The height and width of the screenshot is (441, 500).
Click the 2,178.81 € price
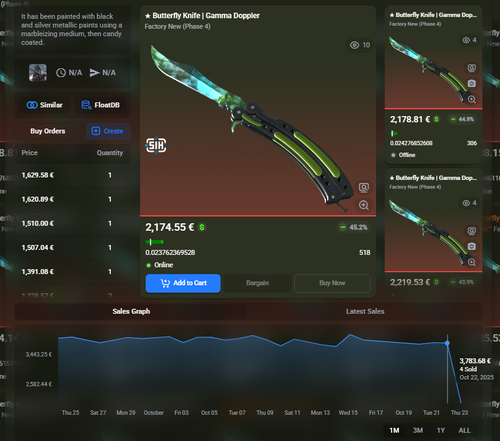click(x=410, y=119)
